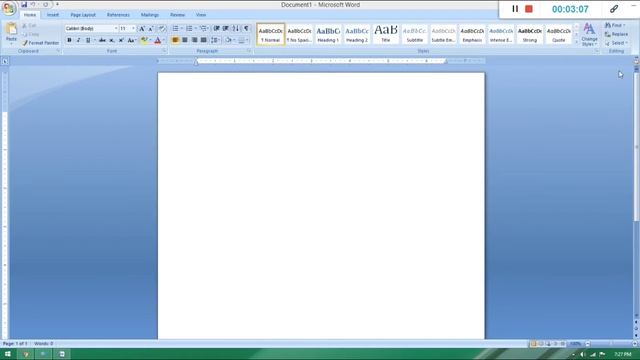Click the Windows Start button on taskbar
Viewport: 640px width, 360px height.
[x=7, y=354]
